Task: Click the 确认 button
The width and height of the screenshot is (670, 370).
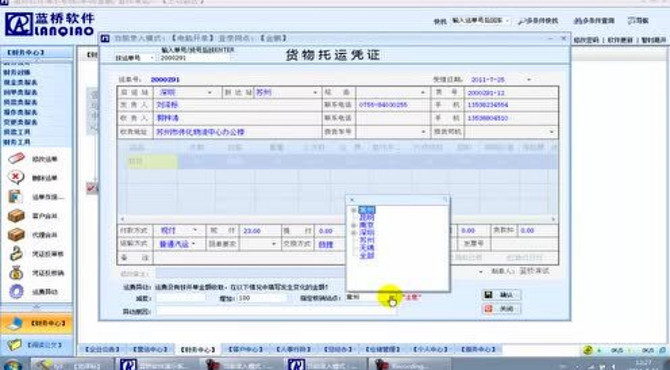Action: [x=501, y=295]
